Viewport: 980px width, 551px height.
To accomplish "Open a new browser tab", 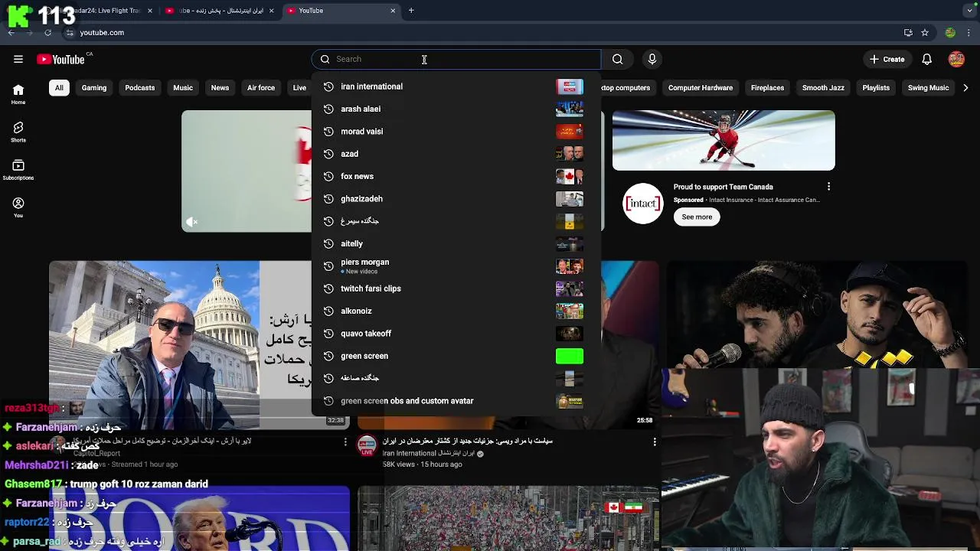I will [x=411, y=11].
